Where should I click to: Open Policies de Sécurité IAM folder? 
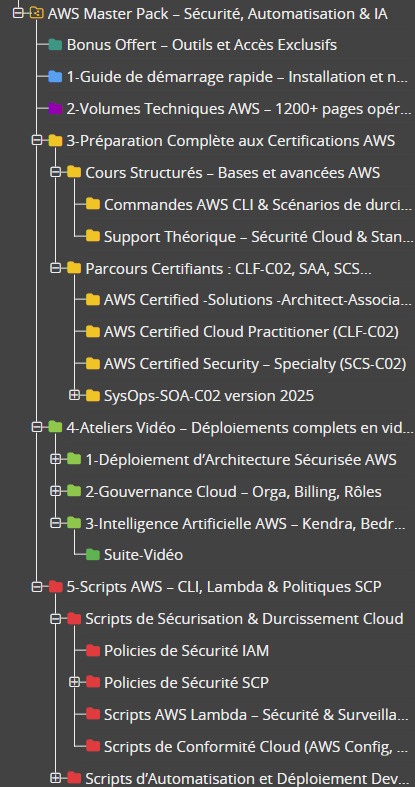tap(186, 650)
